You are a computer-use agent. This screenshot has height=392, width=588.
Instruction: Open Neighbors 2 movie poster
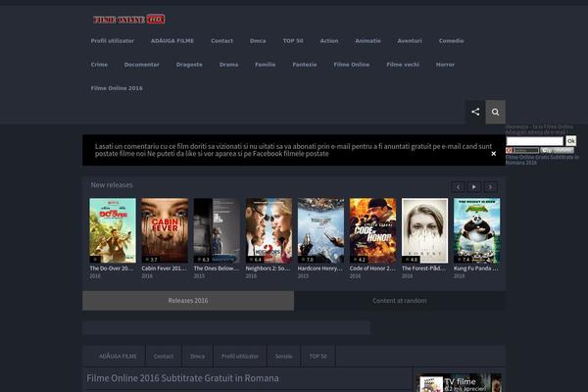tap(269, 230)
